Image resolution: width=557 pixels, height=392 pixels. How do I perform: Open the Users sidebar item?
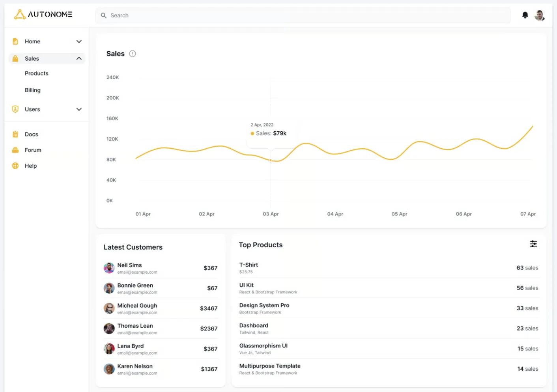pos(47,109)
